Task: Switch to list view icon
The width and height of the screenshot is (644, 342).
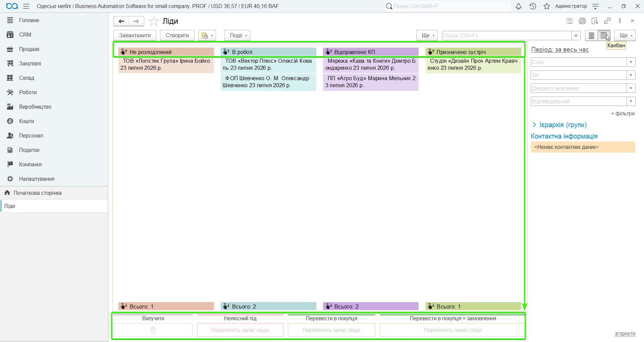Action: [591, 35]
